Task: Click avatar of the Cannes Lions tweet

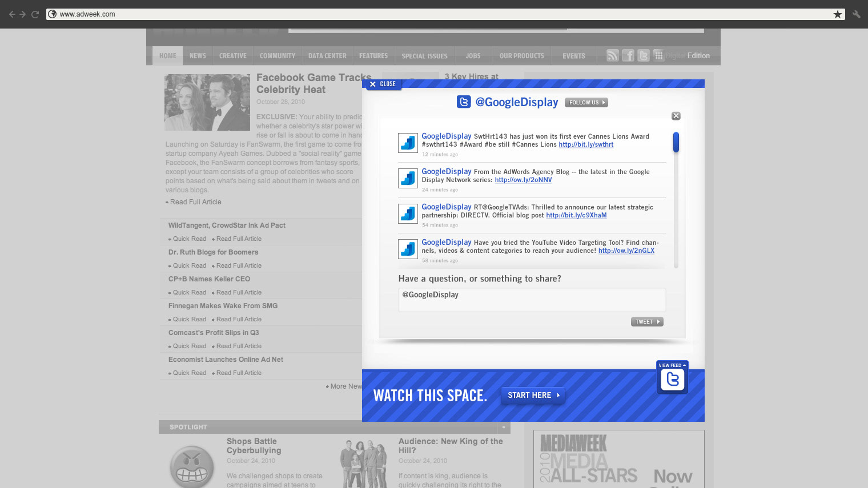Action: pos(408,143)
